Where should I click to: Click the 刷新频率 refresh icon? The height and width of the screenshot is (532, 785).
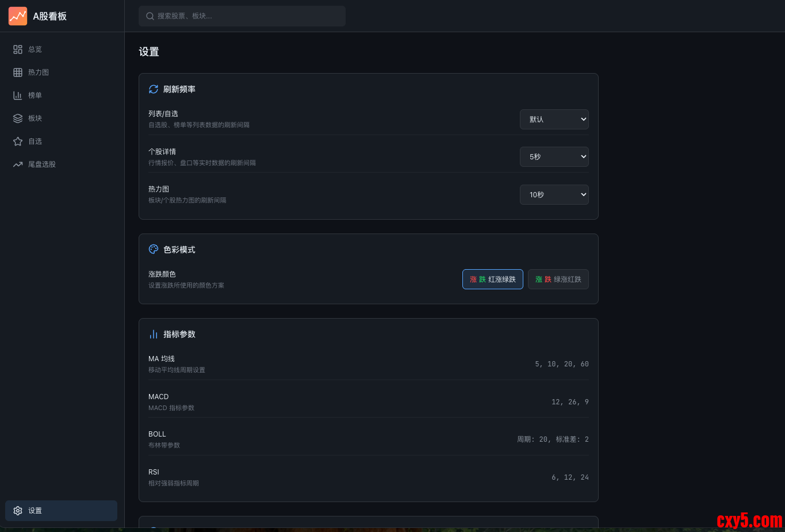(154, 89)
